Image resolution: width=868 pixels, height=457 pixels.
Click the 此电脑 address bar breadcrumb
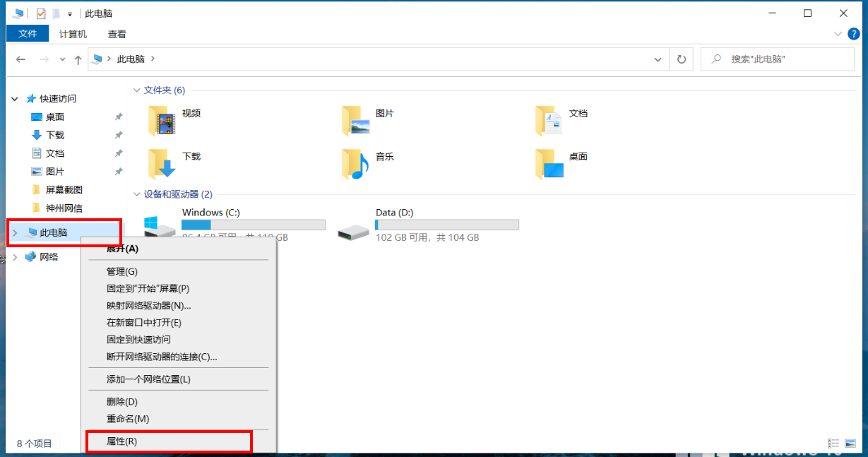[131, 59]
